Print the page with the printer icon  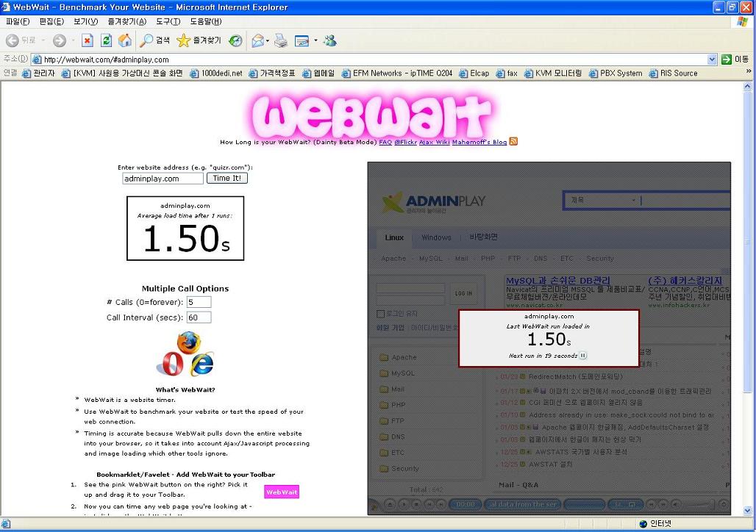click(x=281, y=41)
